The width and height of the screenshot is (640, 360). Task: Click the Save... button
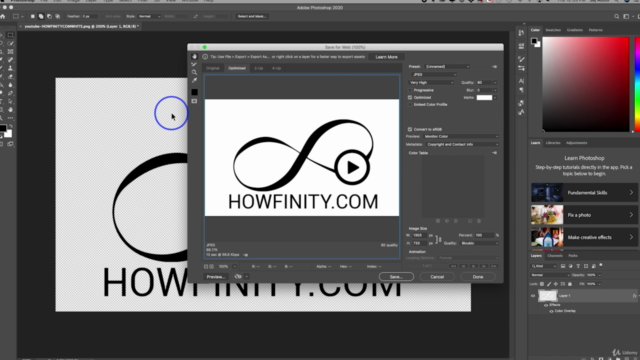tap(396, 277)
